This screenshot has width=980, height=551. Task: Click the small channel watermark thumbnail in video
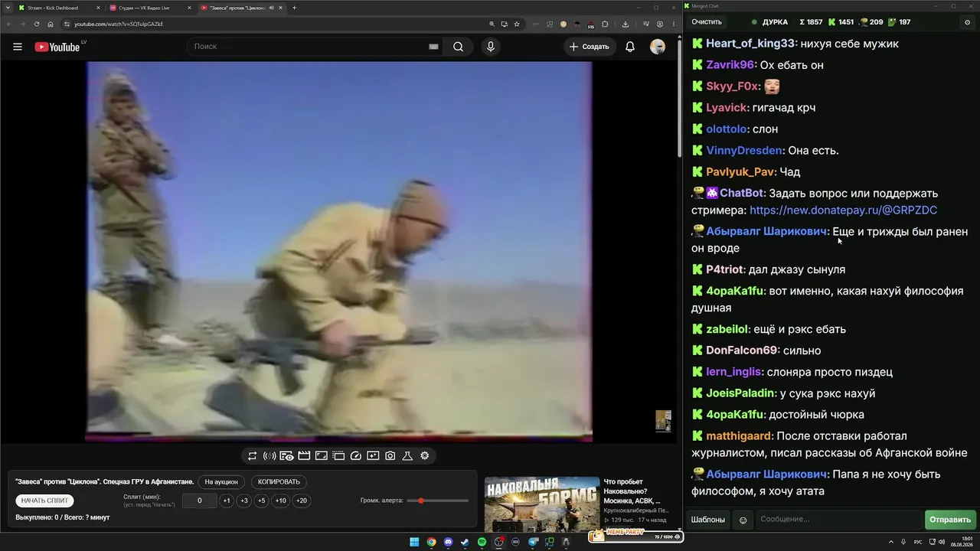coord(663,421)
